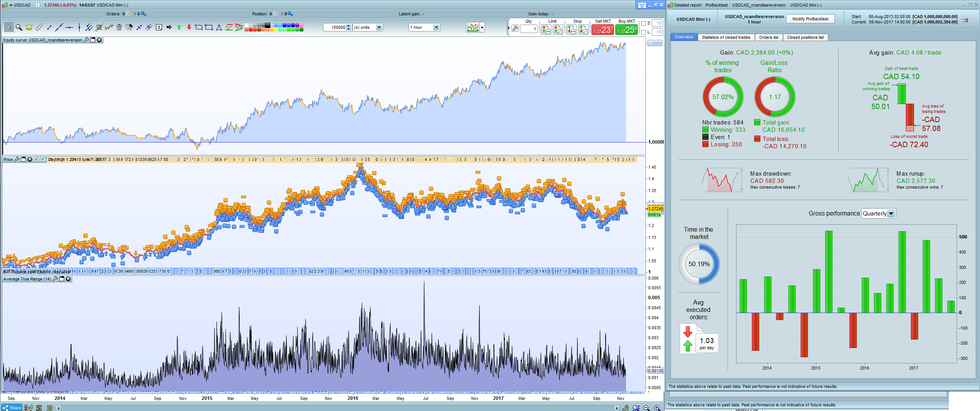980x411 pixels.
Task: Select the ruler measurement tool
Action: (x=39, y=27)
